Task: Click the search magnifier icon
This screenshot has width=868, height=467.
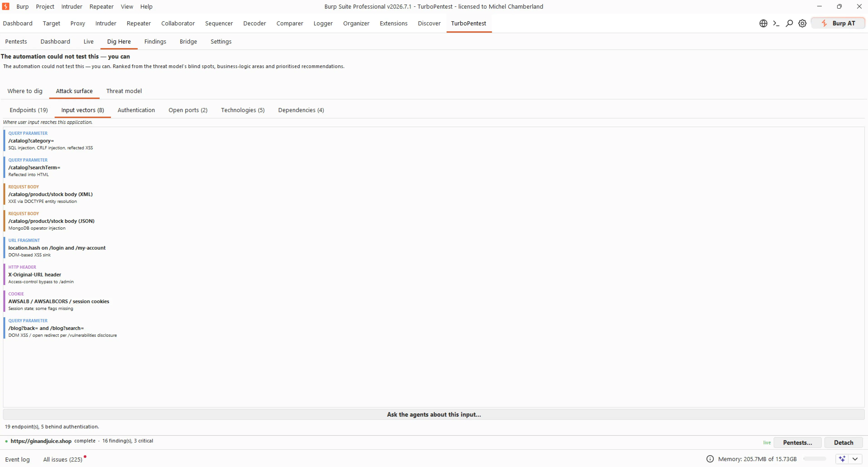Action: pos(789,23)
